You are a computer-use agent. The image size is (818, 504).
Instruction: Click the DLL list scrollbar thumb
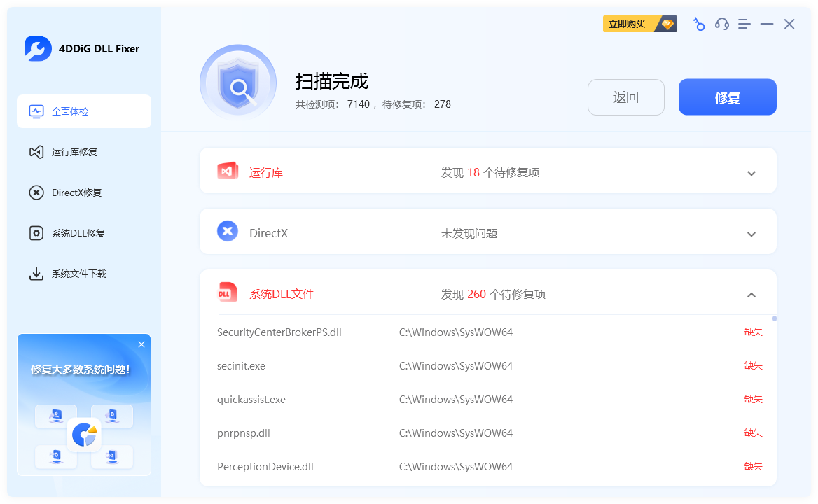[x=774, y=318]
